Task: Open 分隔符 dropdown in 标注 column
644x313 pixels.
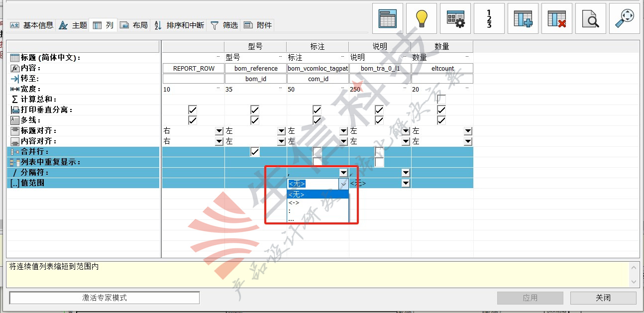Action: click(343, 173)
